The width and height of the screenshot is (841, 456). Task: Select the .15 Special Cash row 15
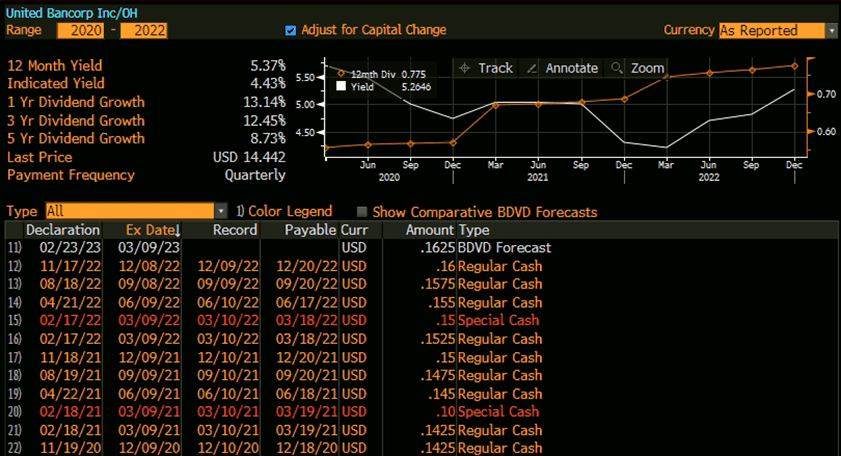click(421, 320)
